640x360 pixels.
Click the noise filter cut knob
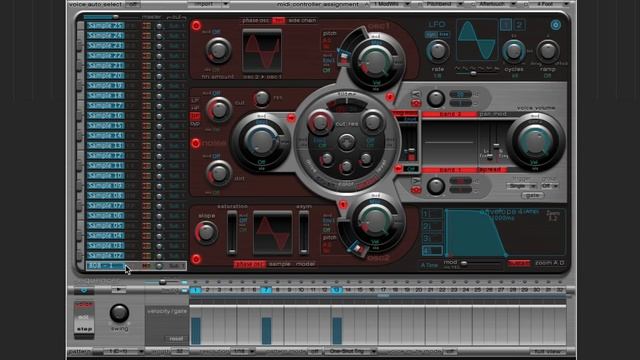pyautogui.click(x=219, y=109)
